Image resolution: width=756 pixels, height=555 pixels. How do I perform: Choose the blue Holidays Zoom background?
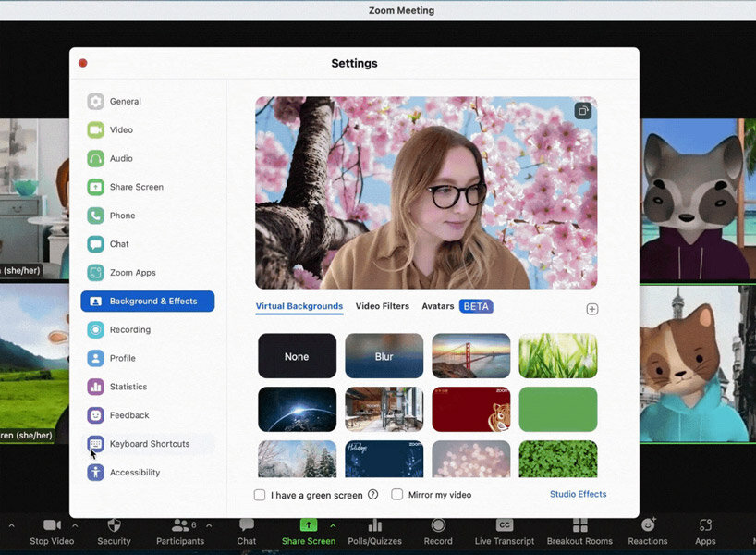click(x=384, y=459)
